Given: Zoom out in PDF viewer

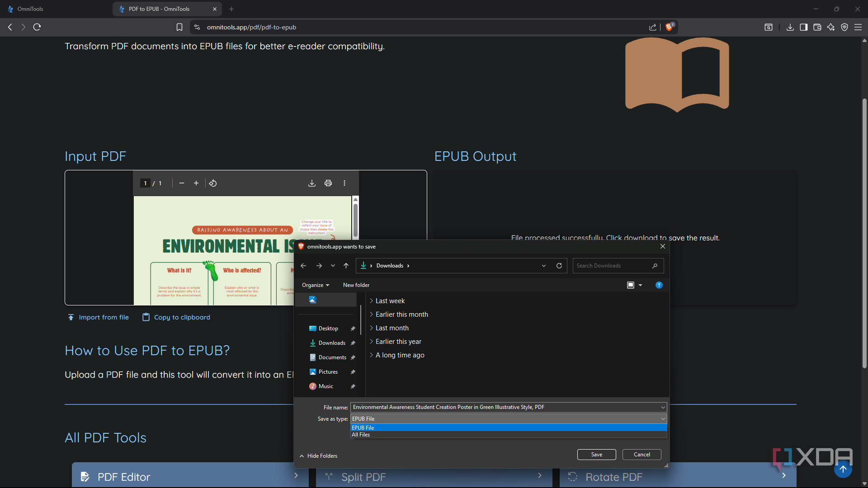Looking at the screenshot, I should [x=182, y=183].
